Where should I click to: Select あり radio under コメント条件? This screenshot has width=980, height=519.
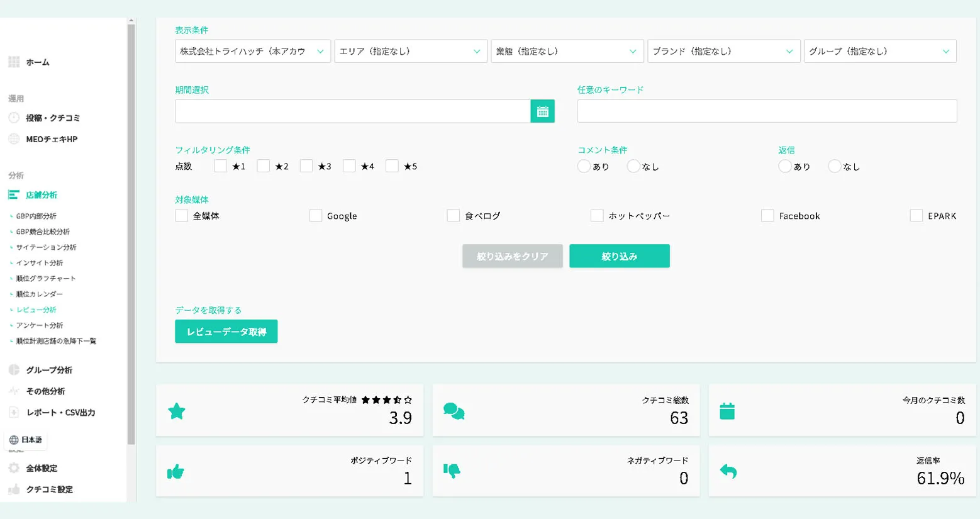pyautogui.click(x=584, y=166)
